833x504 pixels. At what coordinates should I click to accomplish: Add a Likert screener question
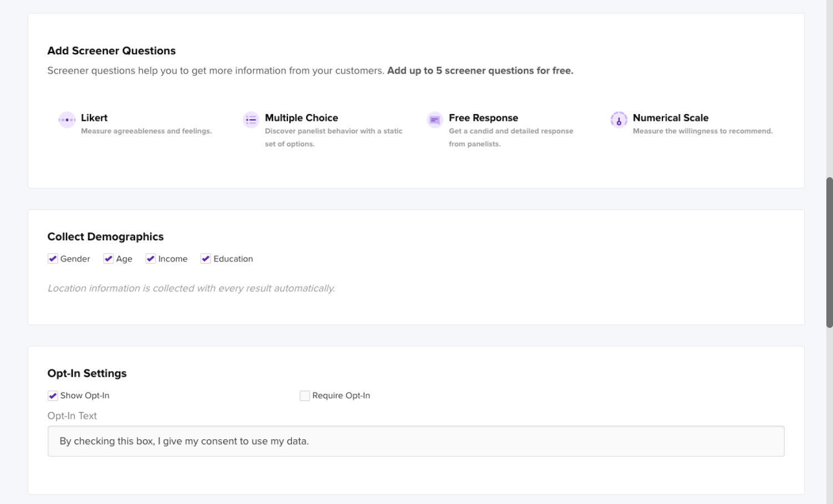(94, 118)
